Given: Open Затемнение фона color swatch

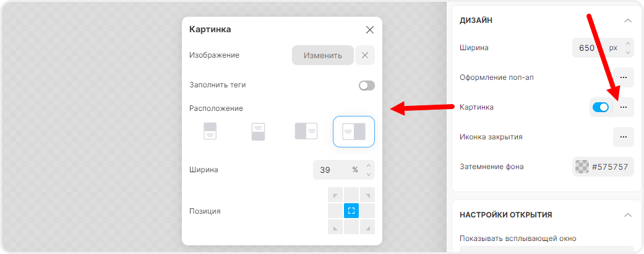Looking at the screenshot, I should 582,167.
